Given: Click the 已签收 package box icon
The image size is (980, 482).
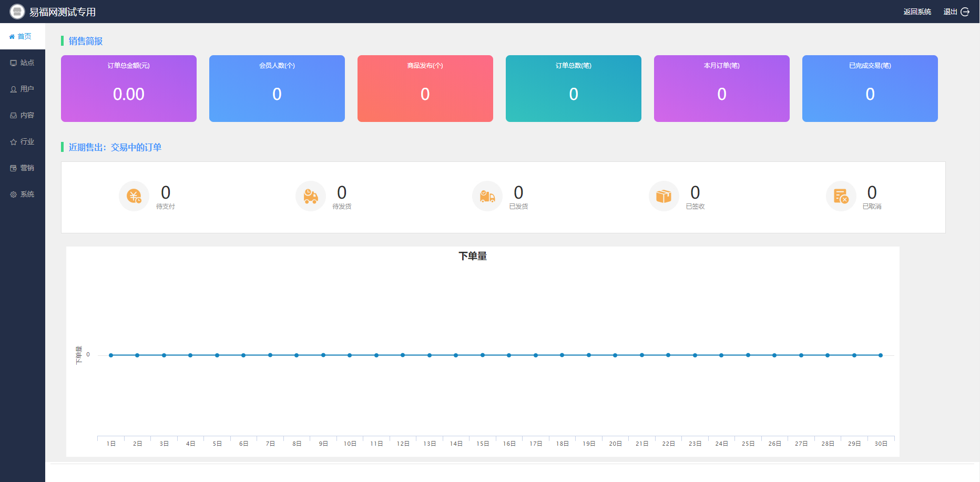Looking at the screenshot, I should [x=664, y=196].
